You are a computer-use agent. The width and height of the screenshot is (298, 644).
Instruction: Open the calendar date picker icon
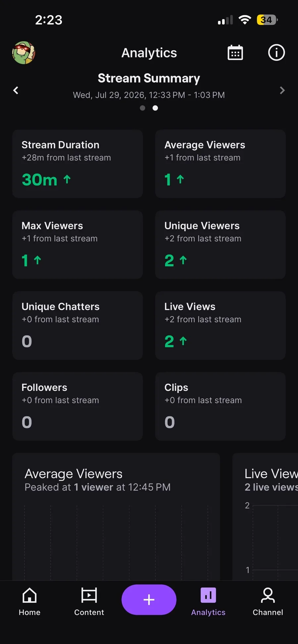pyautogui.click(x=235, y=53)
